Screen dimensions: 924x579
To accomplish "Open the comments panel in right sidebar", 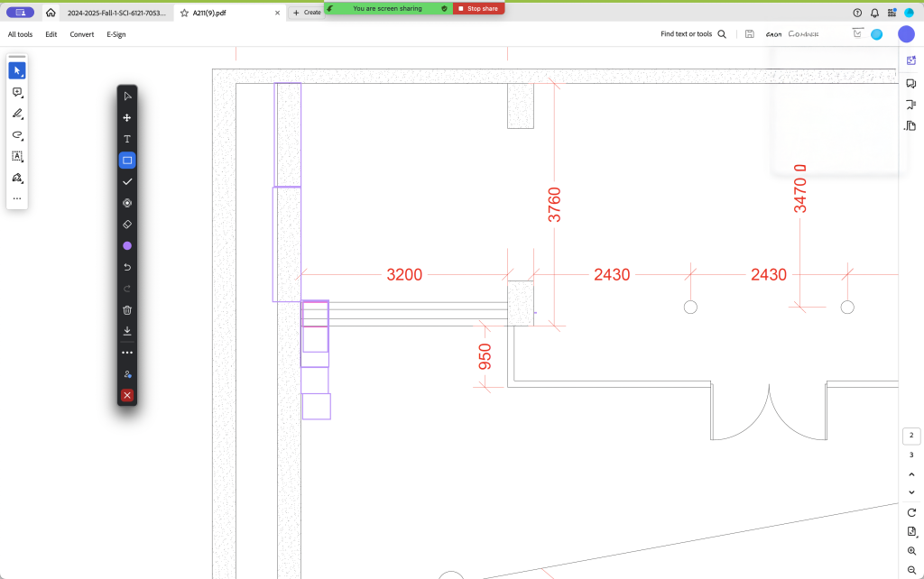I will 910,83.
